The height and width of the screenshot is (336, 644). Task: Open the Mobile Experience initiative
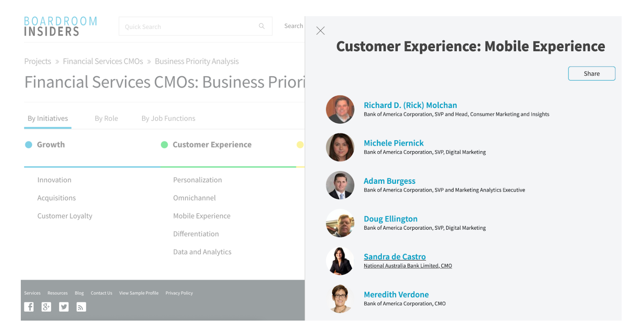[202, 216]
